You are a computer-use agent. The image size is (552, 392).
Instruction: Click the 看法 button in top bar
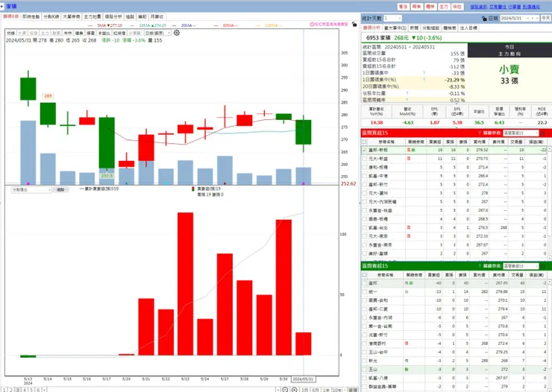[x=403, y=7]
